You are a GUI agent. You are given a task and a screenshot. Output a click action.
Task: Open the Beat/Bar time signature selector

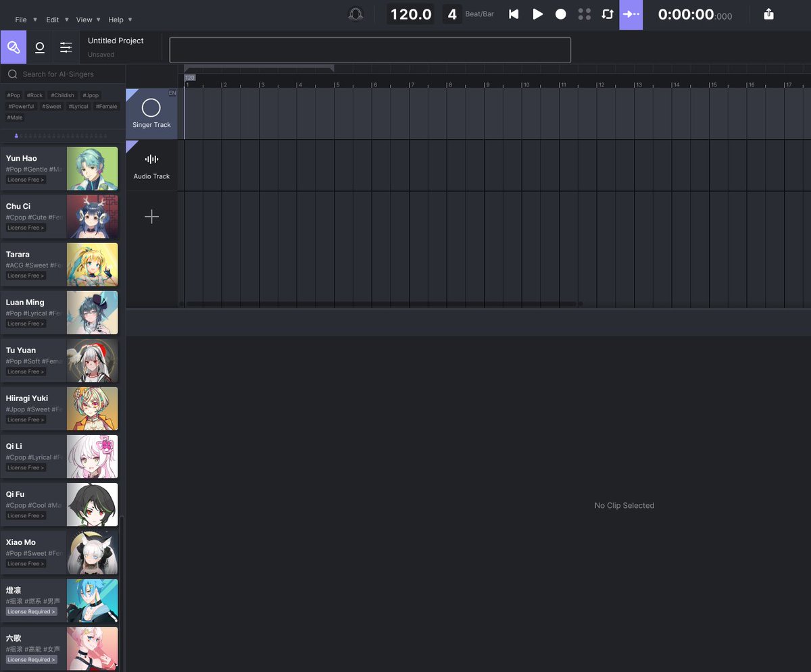point(451,14)
